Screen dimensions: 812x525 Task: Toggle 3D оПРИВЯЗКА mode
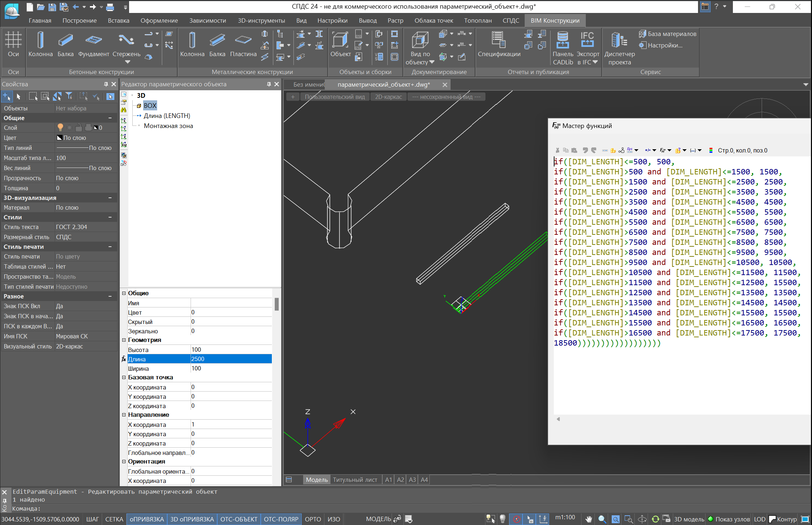click(x=192, y=519)
